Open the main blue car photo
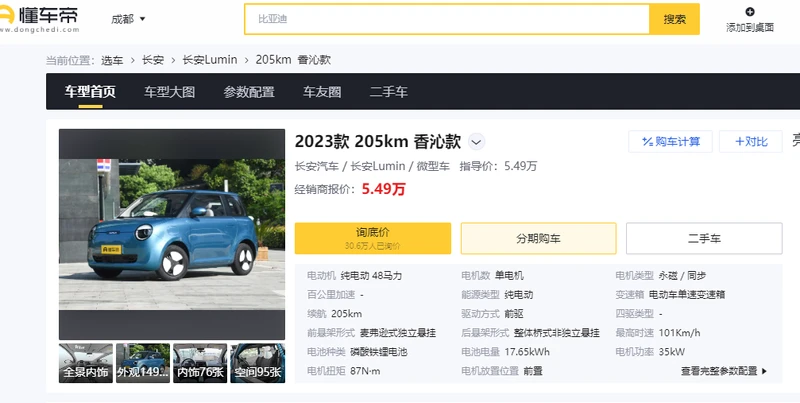 coord(172,234)
